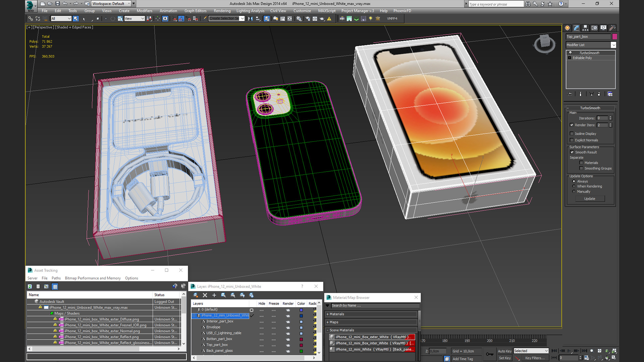Click the Open File icon
The height and width of the screenshot is (362, 644).
pos(50,4)
